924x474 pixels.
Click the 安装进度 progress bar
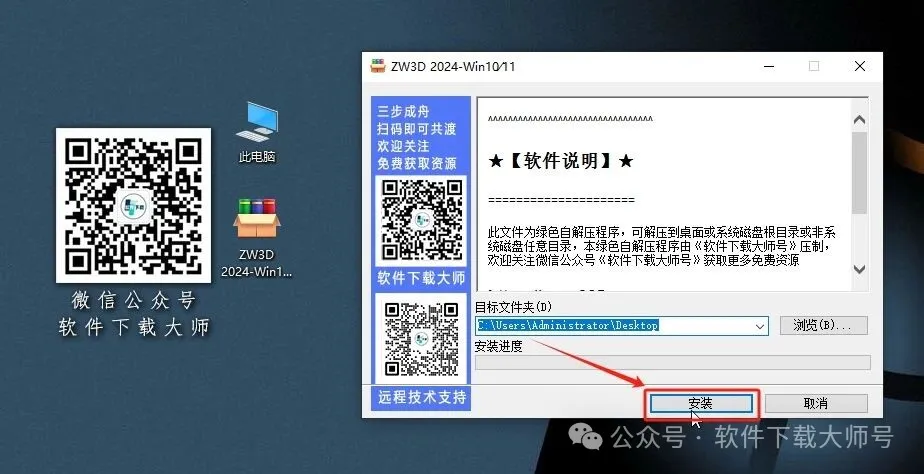pyautogui.click(x=672, y=362)
